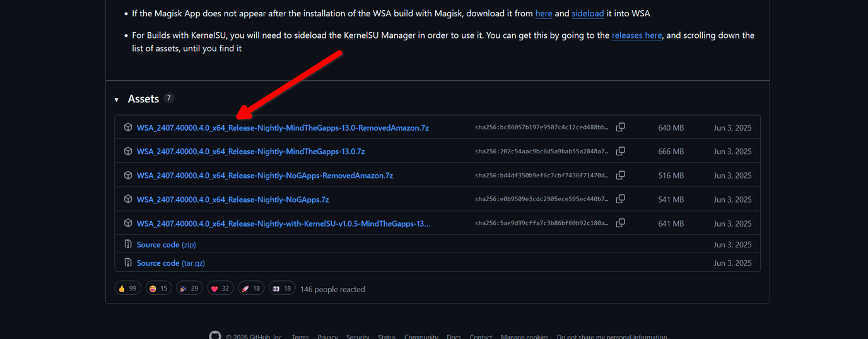Click the Assets heading

[x=143, y=98]
